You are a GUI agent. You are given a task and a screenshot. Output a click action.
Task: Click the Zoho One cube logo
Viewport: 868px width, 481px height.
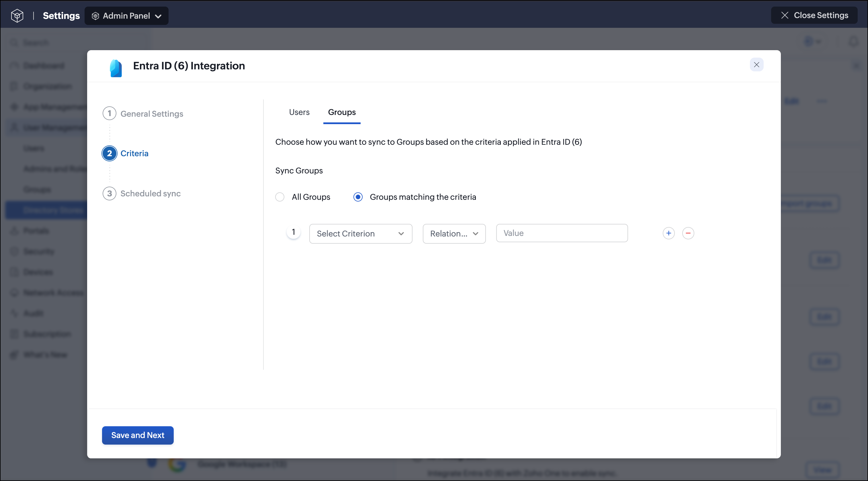(x=17, y=15)
